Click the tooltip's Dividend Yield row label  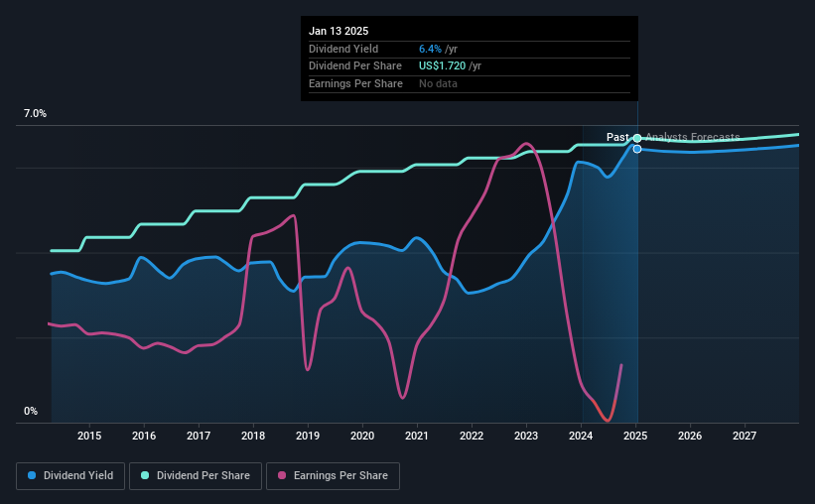click(x=343, y=49)
